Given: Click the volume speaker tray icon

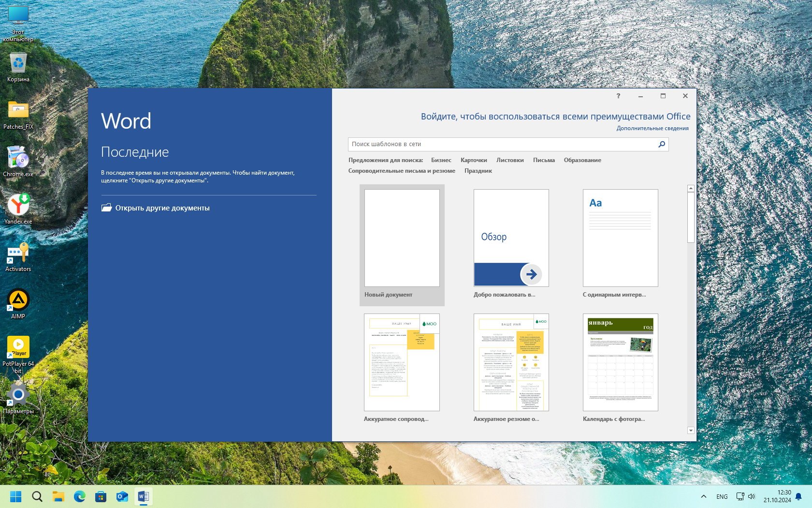Looking at the screenshot, I should 752,496.
